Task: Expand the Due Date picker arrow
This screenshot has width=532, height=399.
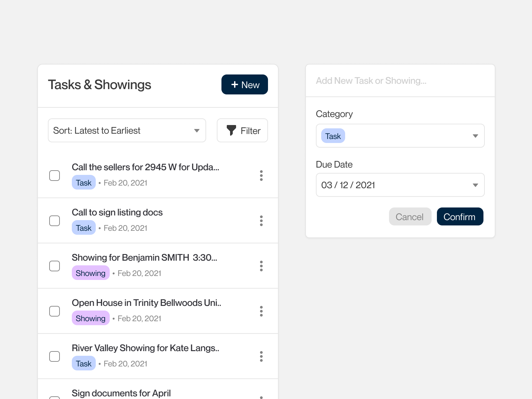Action: click(475, 185)
